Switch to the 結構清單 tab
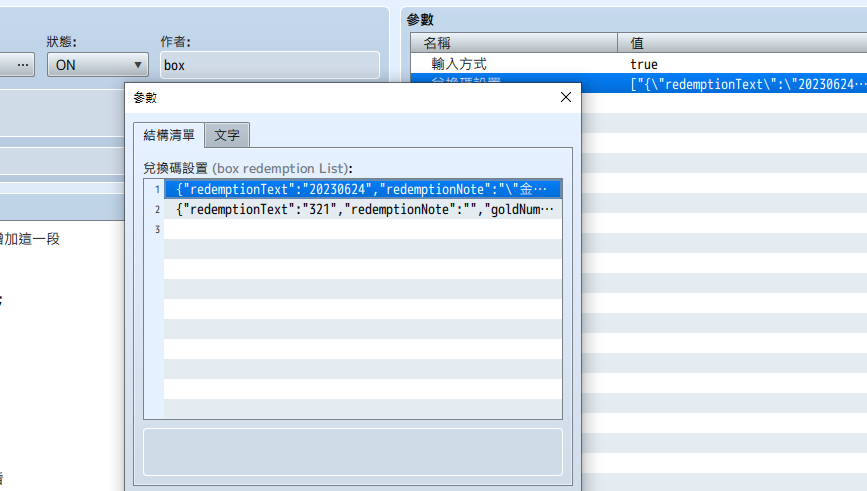The image size is (867, 491). 169,135
